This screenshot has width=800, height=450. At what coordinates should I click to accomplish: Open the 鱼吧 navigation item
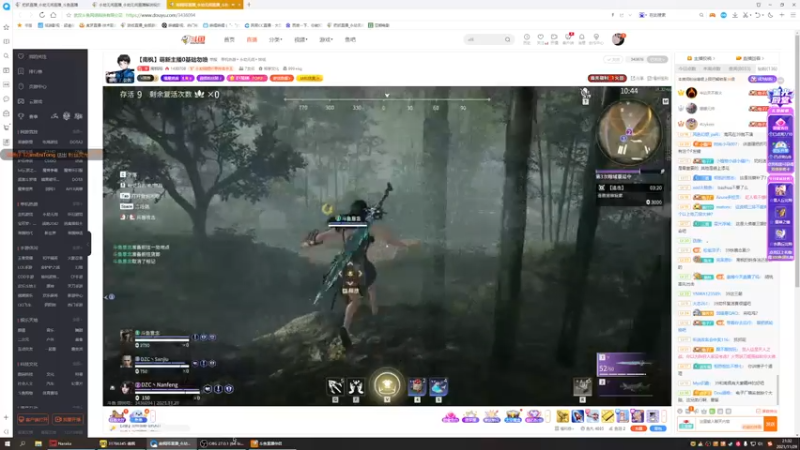pos(350,39)
